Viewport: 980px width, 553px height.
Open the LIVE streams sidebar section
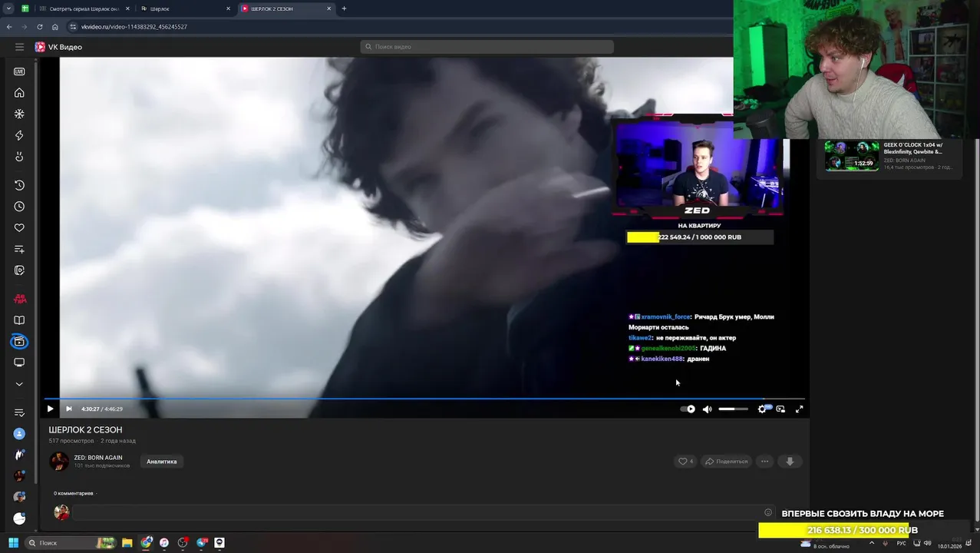point(19,71)
